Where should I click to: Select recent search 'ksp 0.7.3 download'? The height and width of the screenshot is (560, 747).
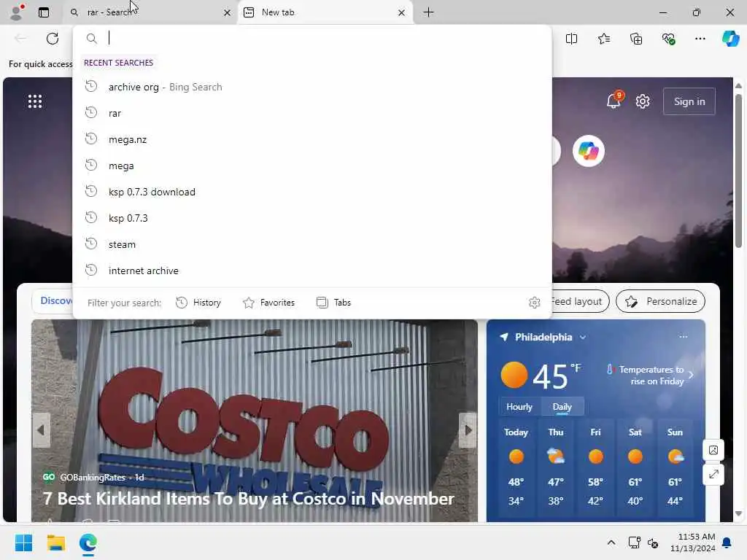tap(312, 192)
